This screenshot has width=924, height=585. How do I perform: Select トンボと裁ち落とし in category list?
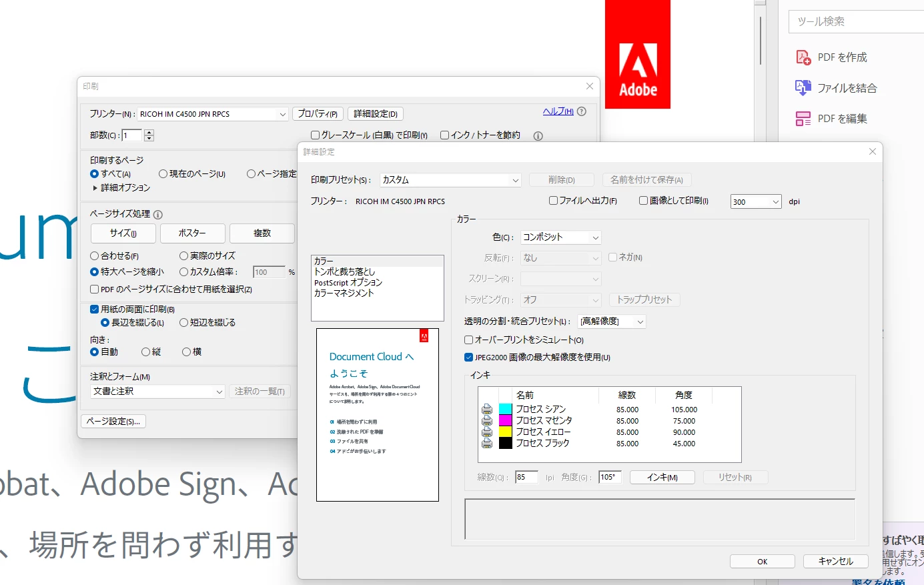377,271
